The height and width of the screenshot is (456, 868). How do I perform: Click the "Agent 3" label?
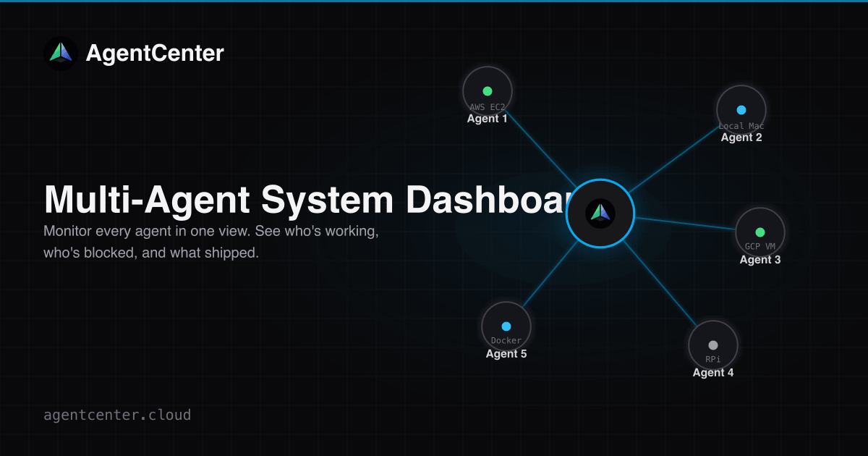coord(760,260)
